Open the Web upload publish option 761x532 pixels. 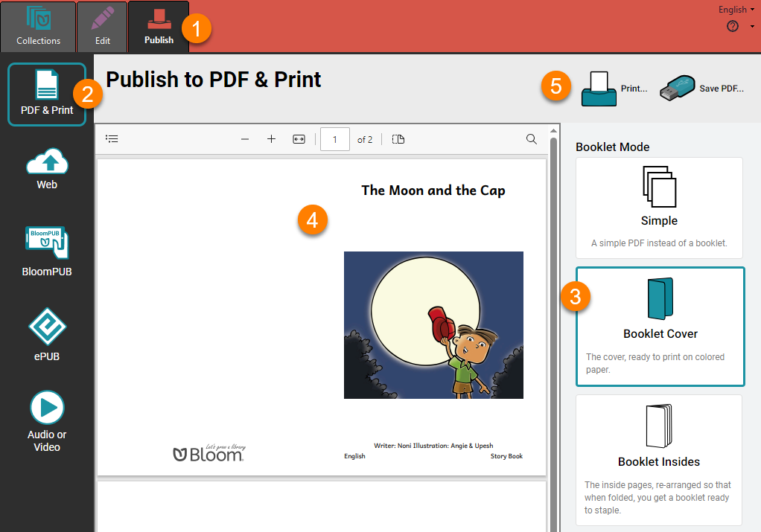[47, 169]
